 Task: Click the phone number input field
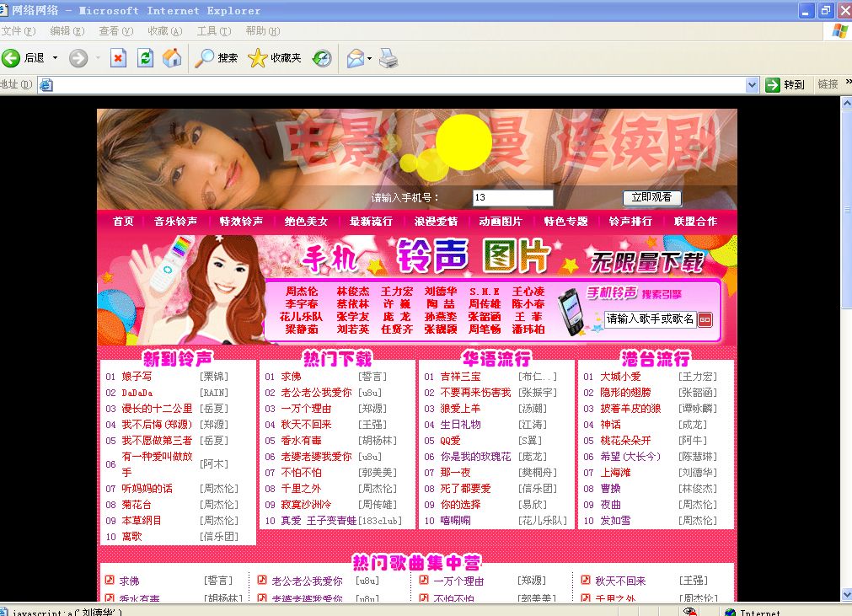click(x=512, y=198)
